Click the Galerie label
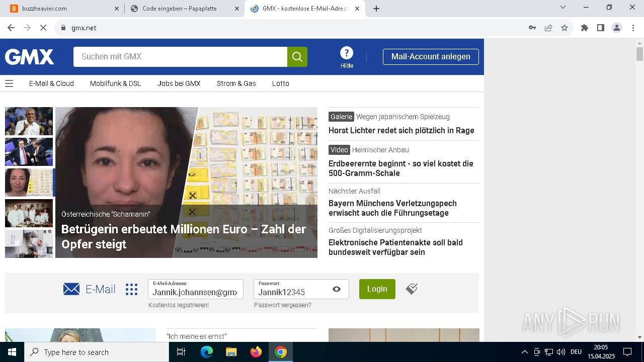Image resolution: width=644 pixels, height=362 pixels. click(x=341, y=117)
